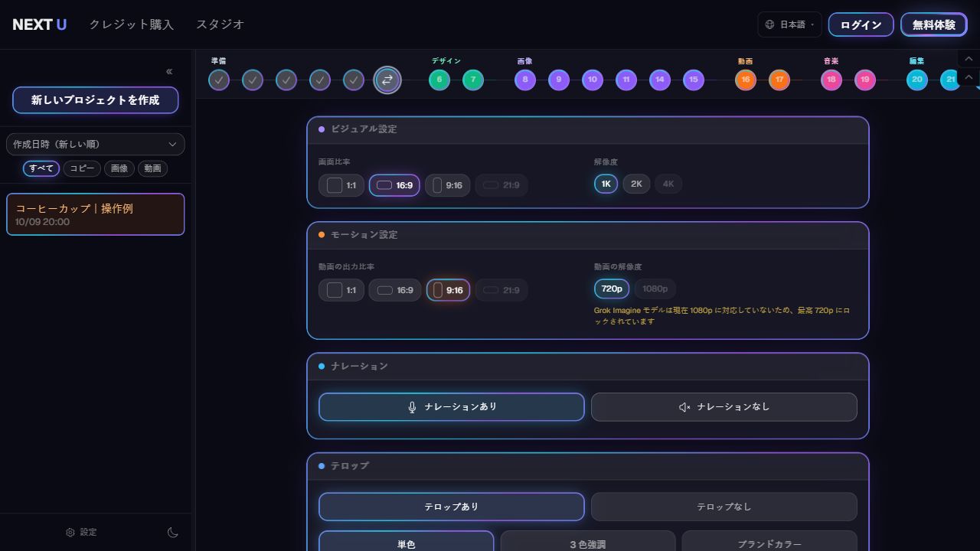Open step 14 of the 画像 phase
980x551 pixels.
[x=660, y=80]
